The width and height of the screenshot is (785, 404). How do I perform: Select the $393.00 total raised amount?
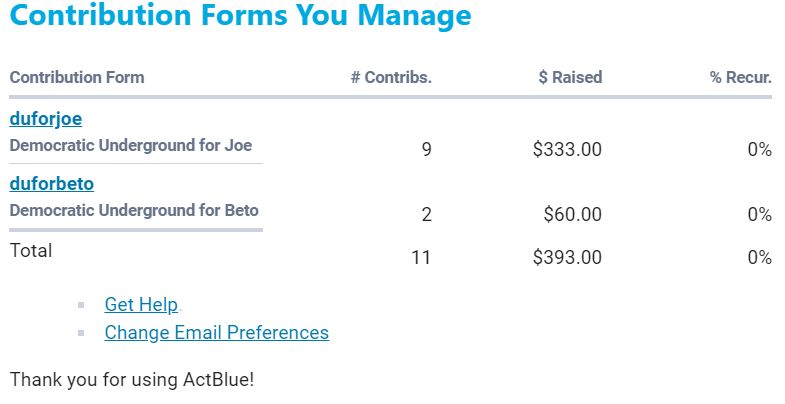coord(567,258)
